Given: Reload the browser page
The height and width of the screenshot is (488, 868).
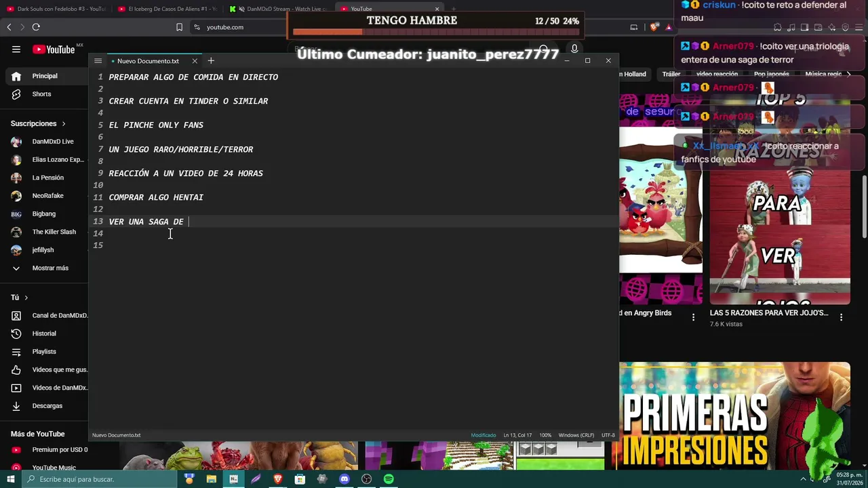Looking at the screenshot, I should click(36, 27).
